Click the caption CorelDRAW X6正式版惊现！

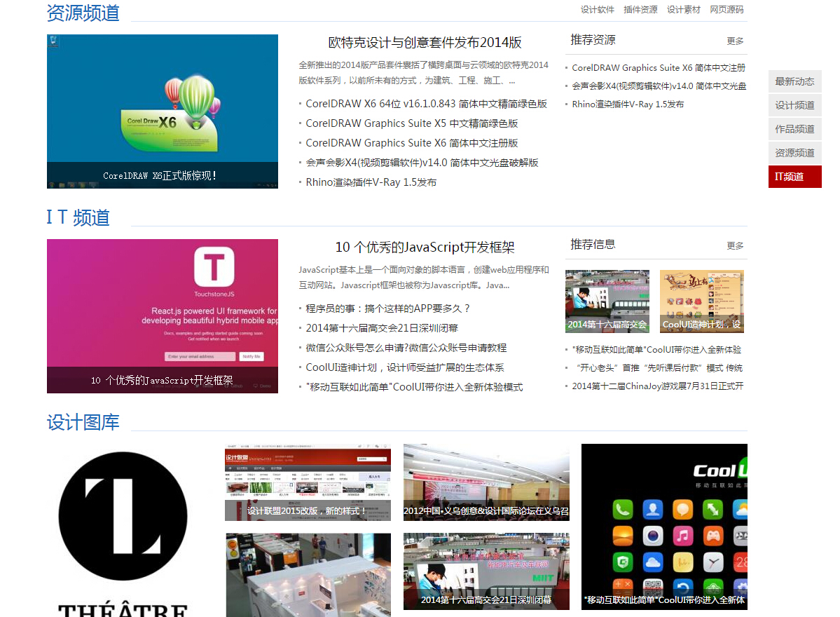tap(160, 176)
